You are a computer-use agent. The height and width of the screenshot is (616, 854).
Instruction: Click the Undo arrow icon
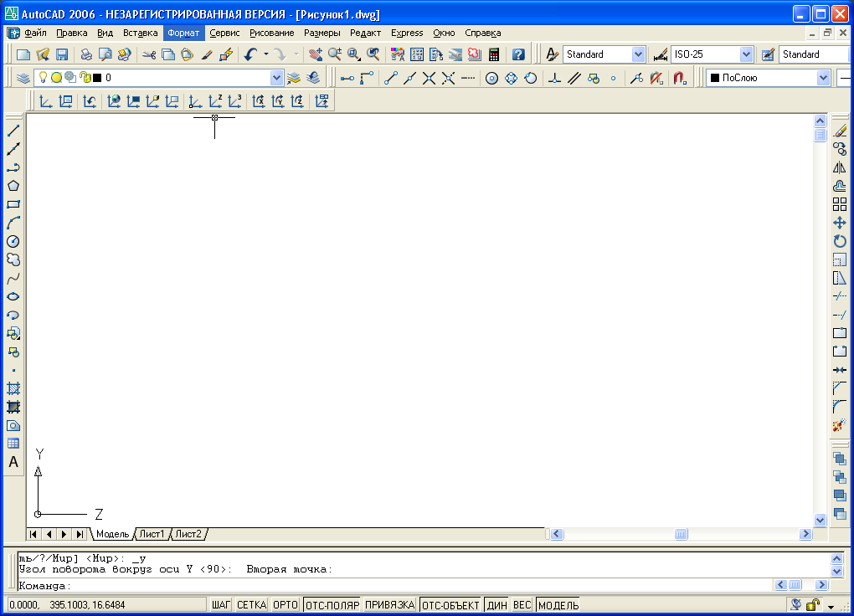click(x=250, y=54)
